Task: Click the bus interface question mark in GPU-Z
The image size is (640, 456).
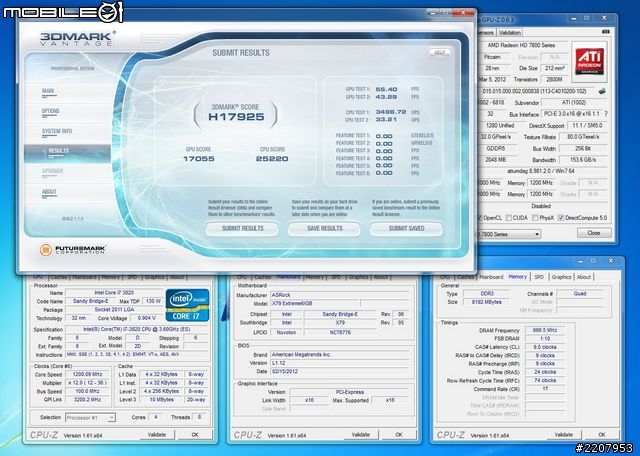Action: [x=606, y=114]
